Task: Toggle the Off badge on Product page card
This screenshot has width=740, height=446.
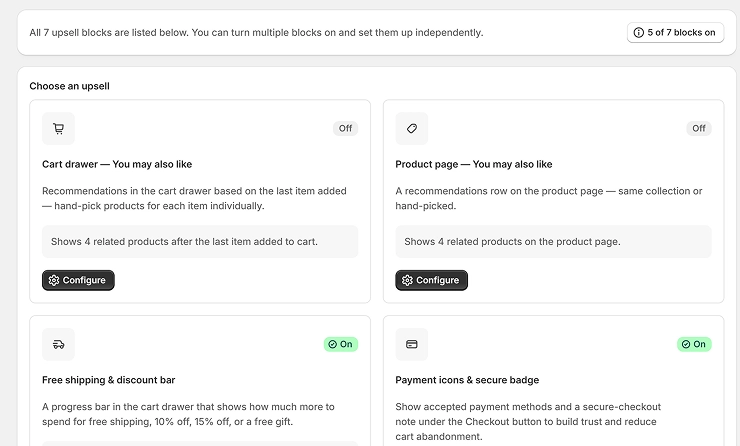Action: click(x=699, y=128)
